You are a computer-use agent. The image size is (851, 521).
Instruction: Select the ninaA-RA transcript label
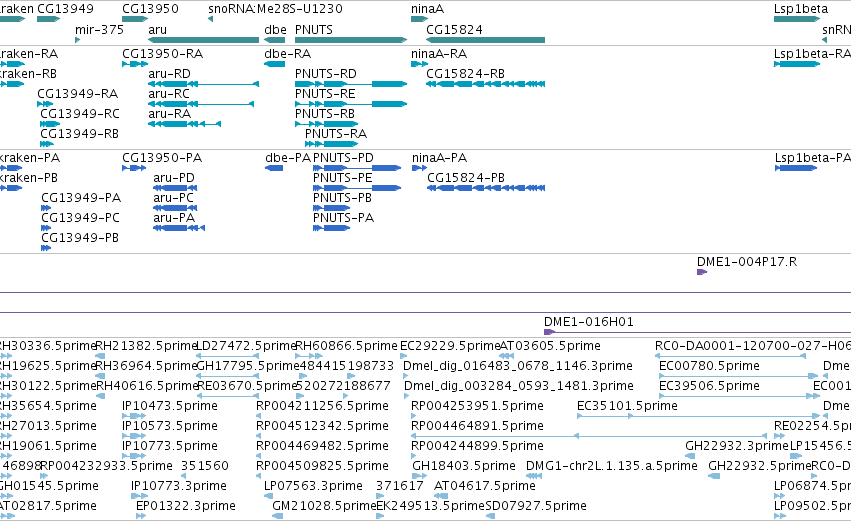point(439,53)
